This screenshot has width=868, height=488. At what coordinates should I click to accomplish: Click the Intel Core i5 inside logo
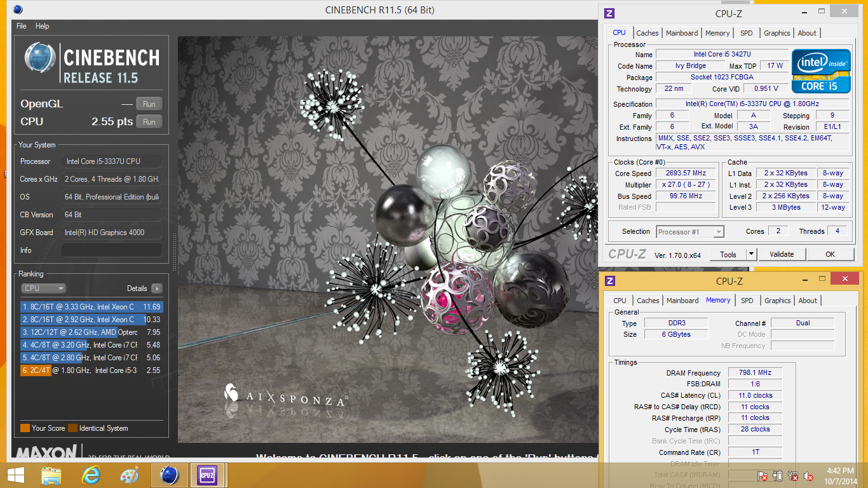click(822, 71)
